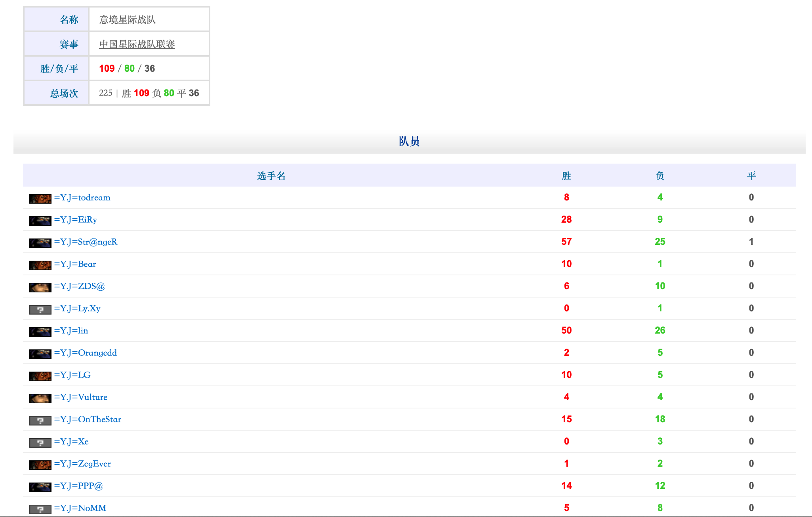This screenshot has height=517, width=812.
Task: Click the team name 意境星际战队
Action: (x=128, y=19)
